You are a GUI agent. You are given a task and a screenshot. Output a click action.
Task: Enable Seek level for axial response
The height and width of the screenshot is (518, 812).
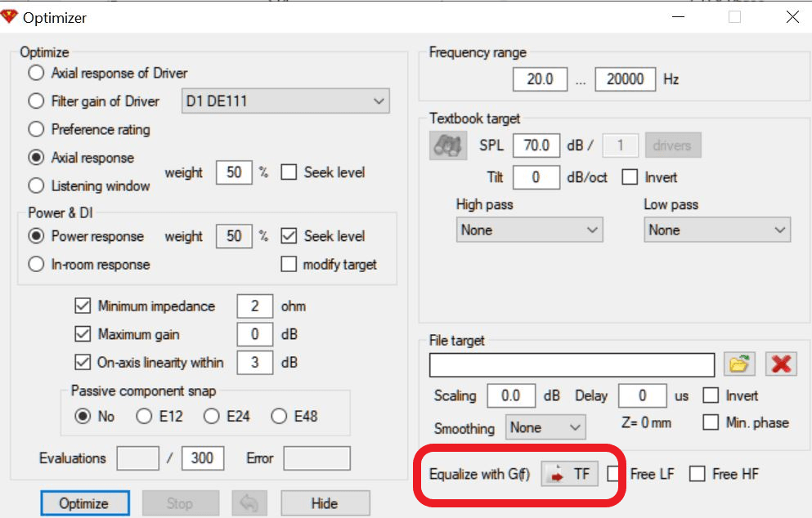(x=289, y=172)
